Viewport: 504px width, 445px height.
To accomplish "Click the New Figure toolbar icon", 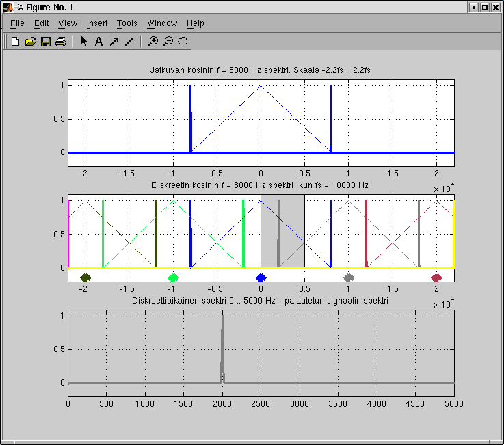I will click(x=15, y=42).
